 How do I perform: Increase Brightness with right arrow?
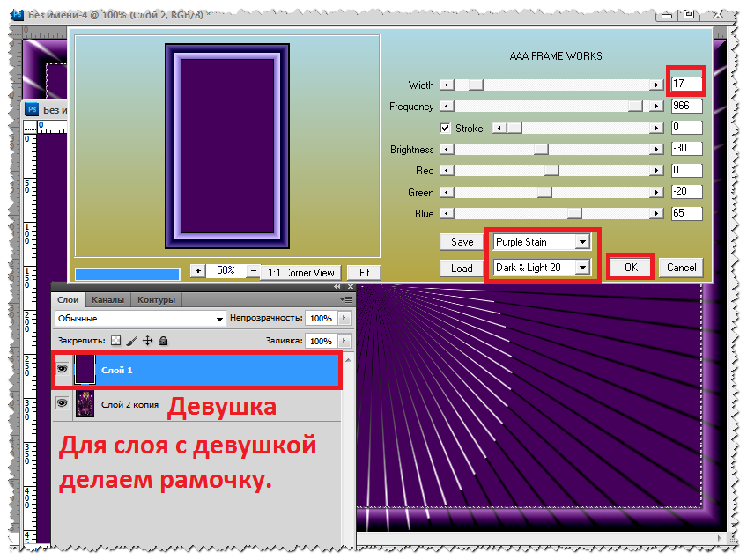coord(656,149)
